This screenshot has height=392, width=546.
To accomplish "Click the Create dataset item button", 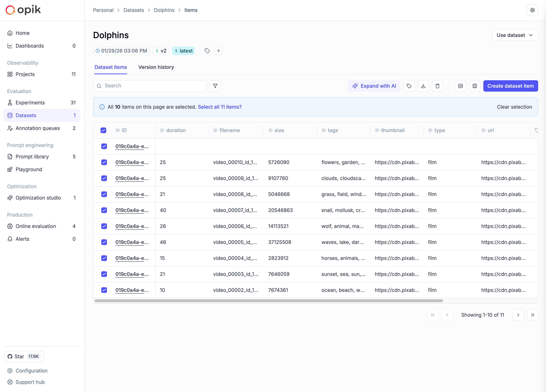I will coord(510,86).
